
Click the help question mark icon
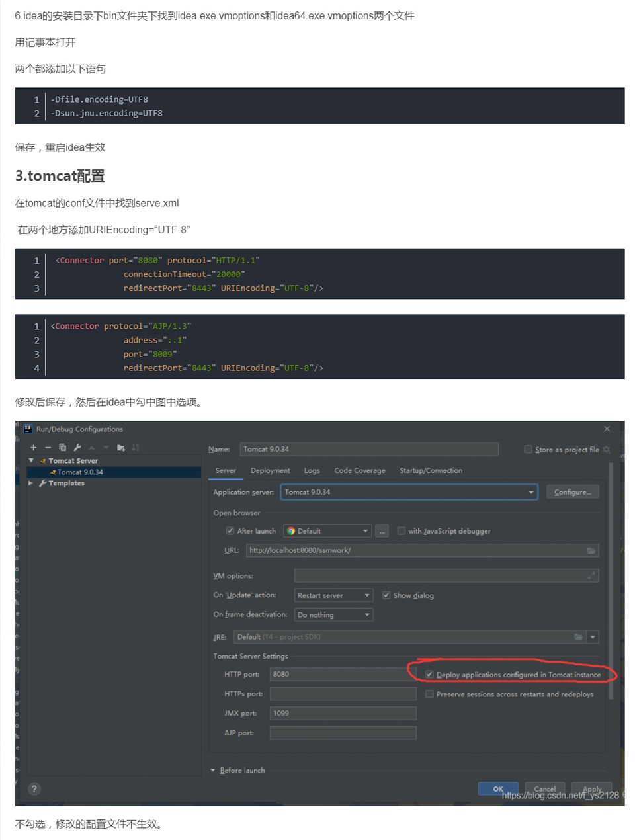tap(34, 789)
